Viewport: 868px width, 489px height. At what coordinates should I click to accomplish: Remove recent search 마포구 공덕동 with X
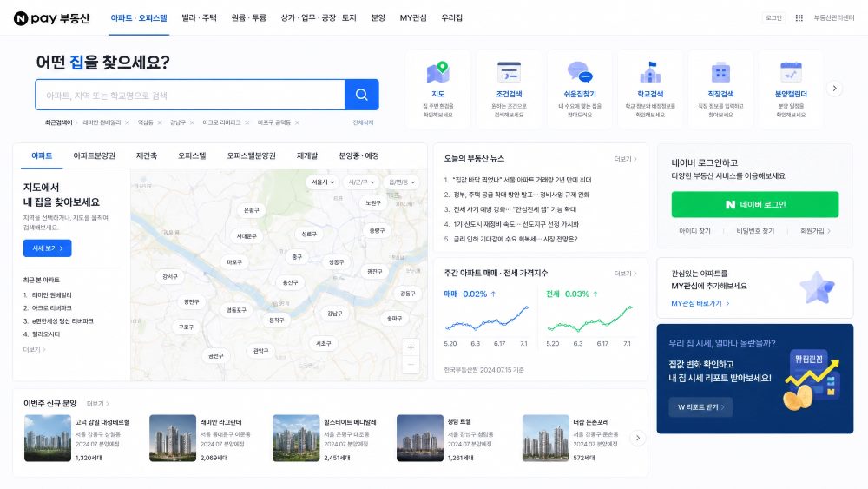coord(297,123)
